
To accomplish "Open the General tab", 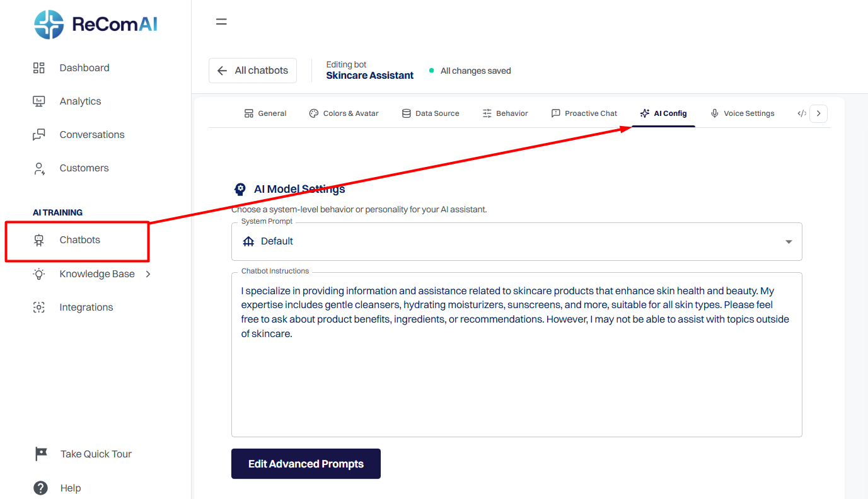I will (x=265, y=113).
